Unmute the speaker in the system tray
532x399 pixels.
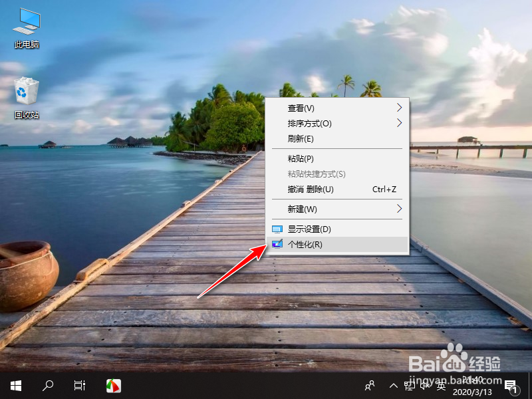click(x=424, y=386)
